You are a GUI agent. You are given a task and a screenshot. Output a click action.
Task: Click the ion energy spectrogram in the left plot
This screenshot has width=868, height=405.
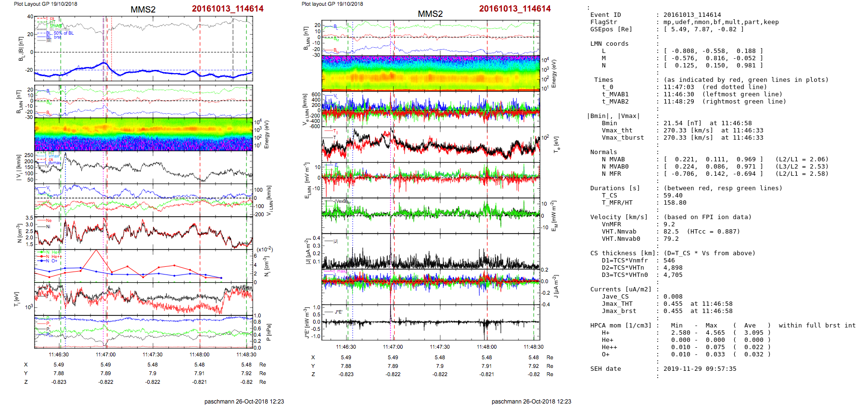[143, 134]
